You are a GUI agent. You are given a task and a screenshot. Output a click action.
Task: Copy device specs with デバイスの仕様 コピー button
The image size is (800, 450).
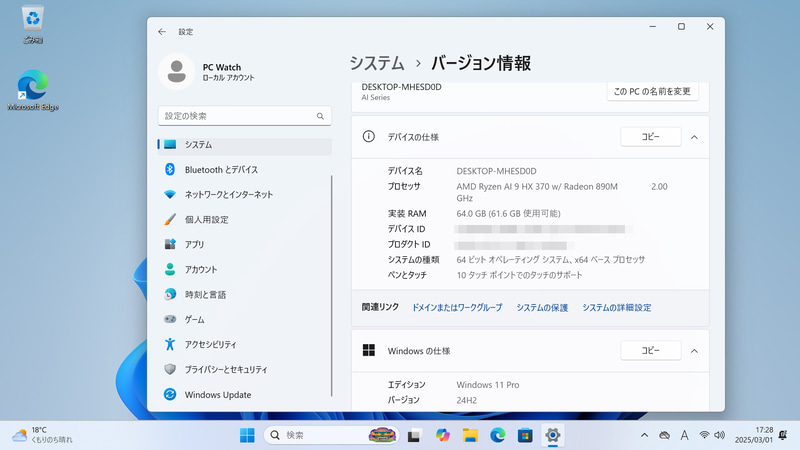(x=651, y=137)
